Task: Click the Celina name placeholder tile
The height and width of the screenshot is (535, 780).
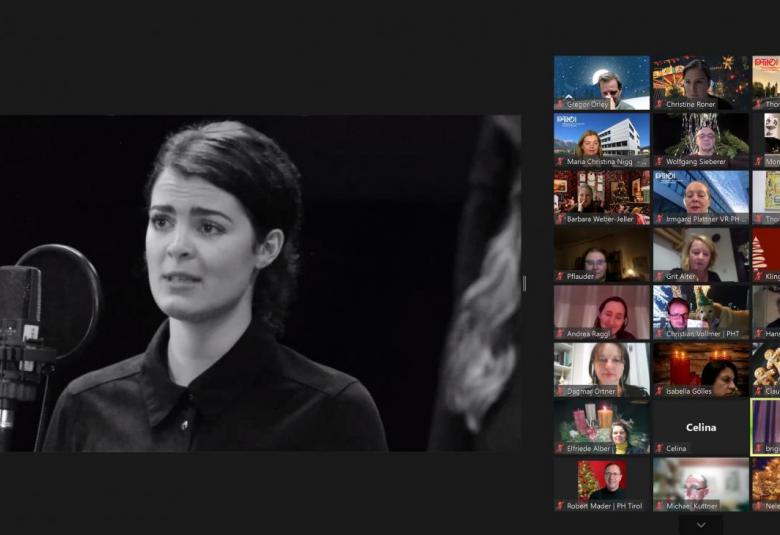Action: click(x=700, y=426)
